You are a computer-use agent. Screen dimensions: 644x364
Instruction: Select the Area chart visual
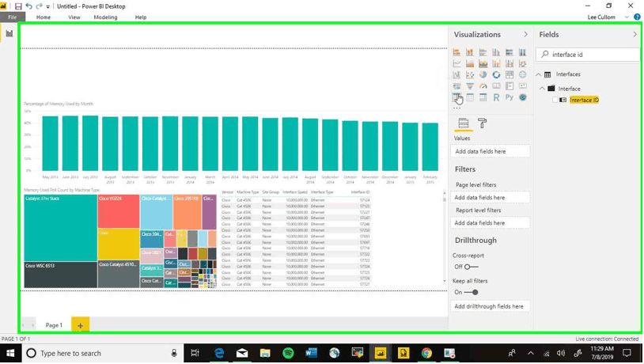tap(470, 63)
